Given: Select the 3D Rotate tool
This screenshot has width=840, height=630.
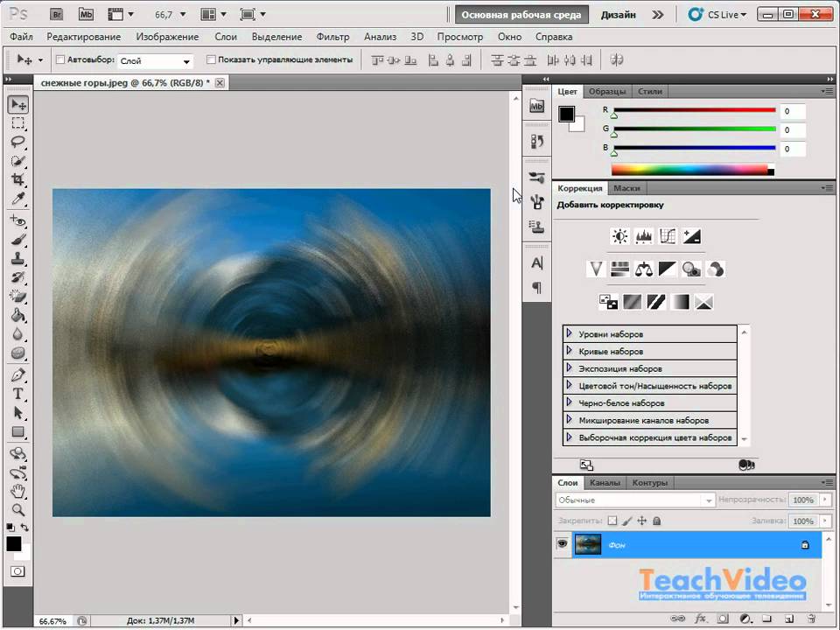Looking at the screenshot, I should [18, 454].
